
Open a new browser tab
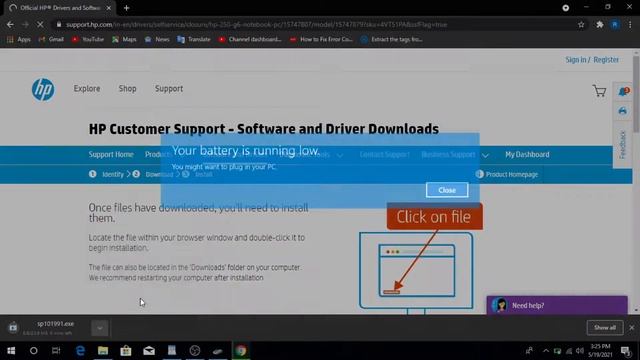point(127,8)
